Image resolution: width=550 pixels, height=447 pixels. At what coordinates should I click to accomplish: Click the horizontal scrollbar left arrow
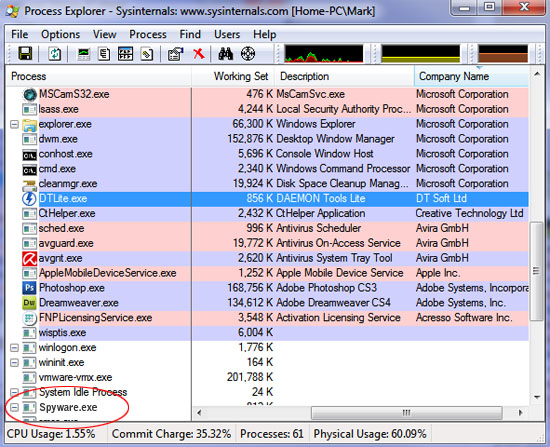199,413
